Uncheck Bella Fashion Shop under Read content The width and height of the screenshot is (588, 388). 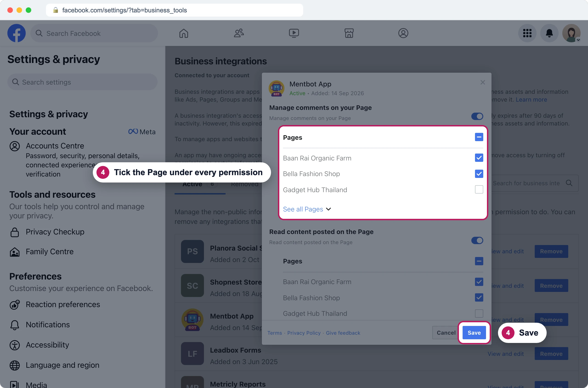479,298
